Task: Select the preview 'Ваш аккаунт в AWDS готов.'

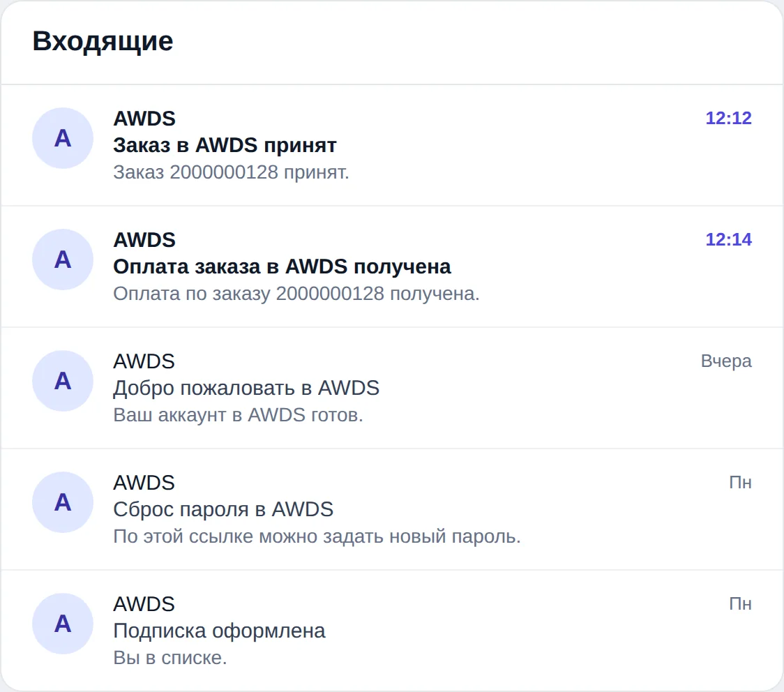Action: point(238,415)
